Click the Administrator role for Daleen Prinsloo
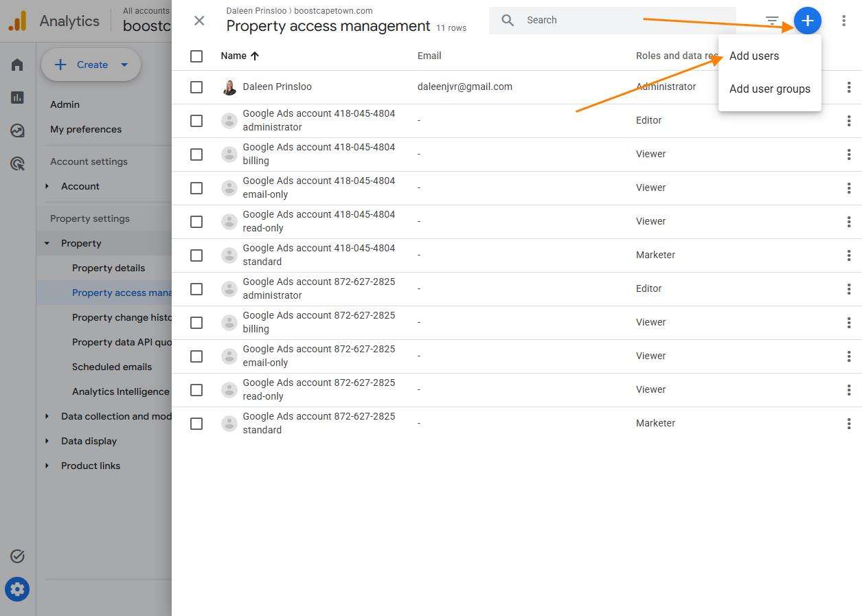The width and height of the screenshot is (862, 616). point(666,87)
